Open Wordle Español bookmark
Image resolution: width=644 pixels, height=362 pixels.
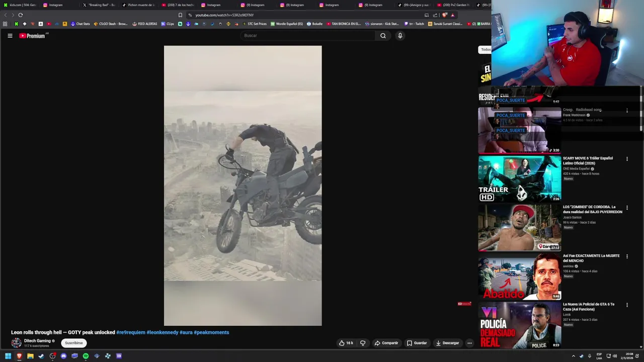click(287, 24)
